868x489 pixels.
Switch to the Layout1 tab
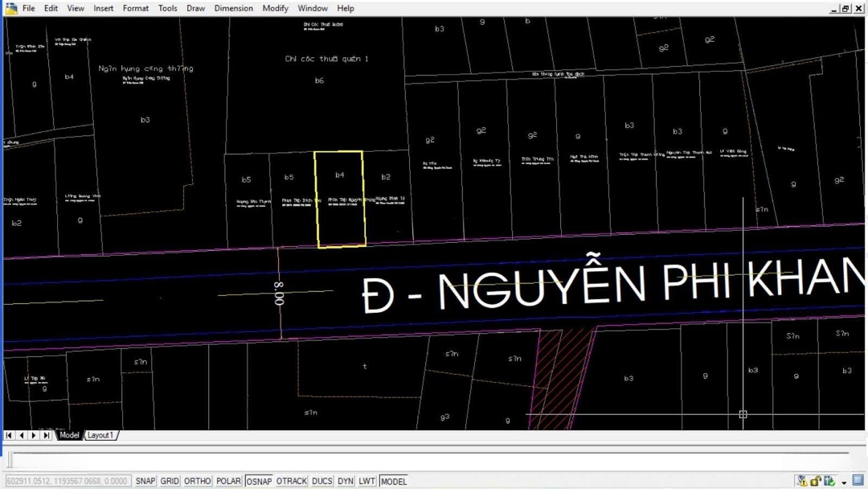pos(100,435)
